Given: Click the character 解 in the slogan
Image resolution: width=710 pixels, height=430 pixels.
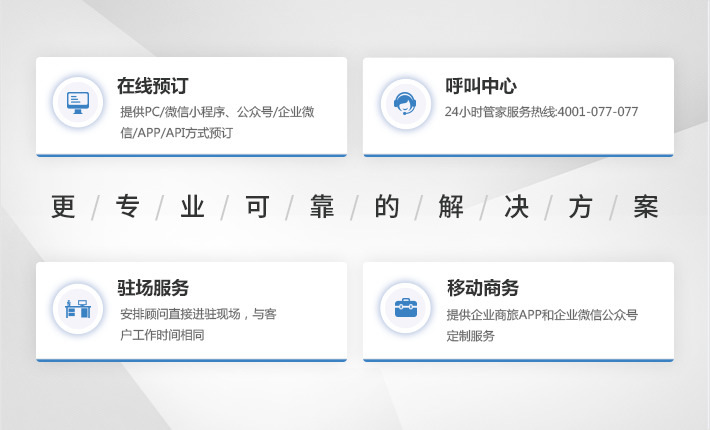Looking at the screenshot, I should (451, 206).
